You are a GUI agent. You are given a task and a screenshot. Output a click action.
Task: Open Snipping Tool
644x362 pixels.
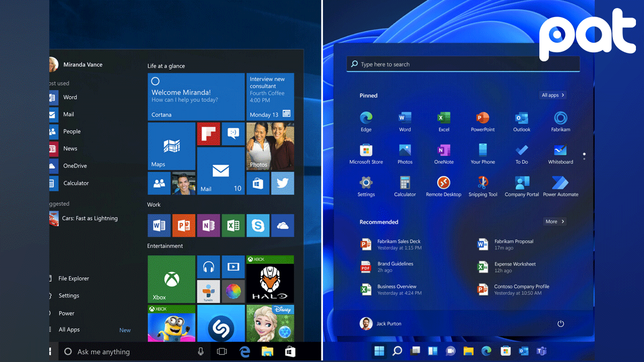(482, 187)
